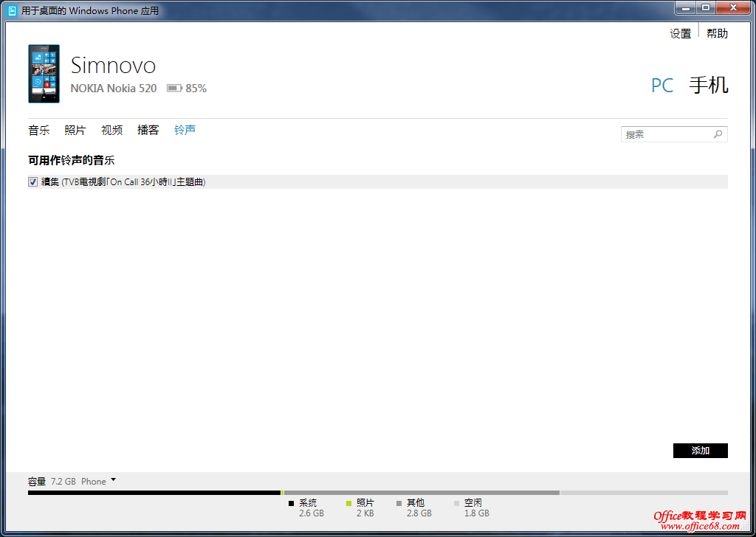756x537 pixels.
Task: Toggle selection of the On Call 36小時II track
Action: tap(32, 181)
